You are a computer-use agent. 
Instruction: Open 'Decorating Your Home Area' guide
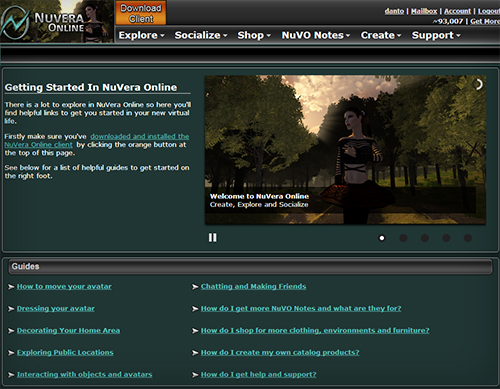point(68,331)
